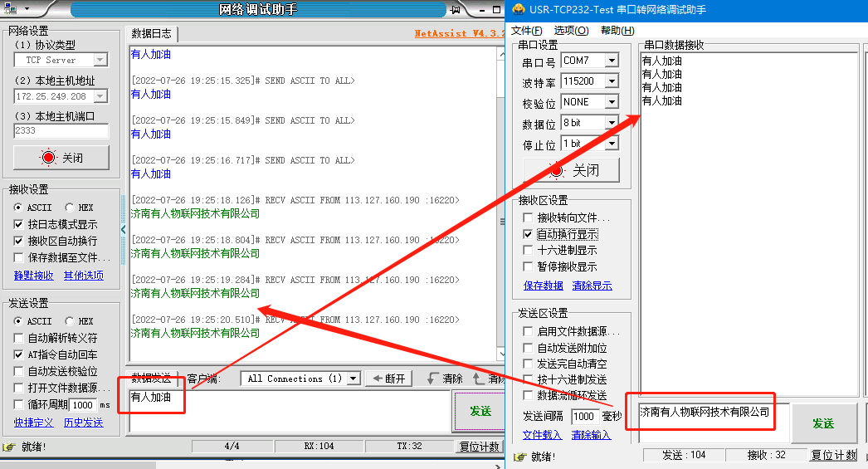
Task: Click the hand status icon beside 就绪 in NetAssist
Action: point(9,447)
